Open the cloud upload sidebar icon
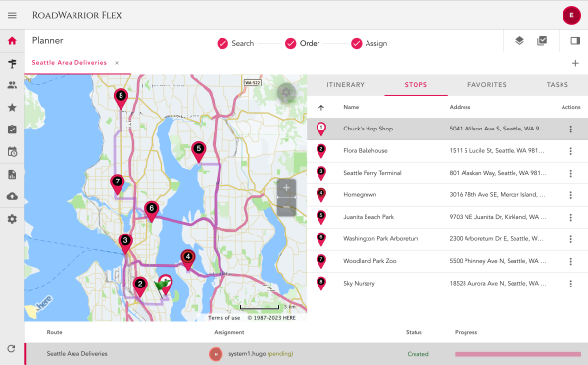 (12, 196)
